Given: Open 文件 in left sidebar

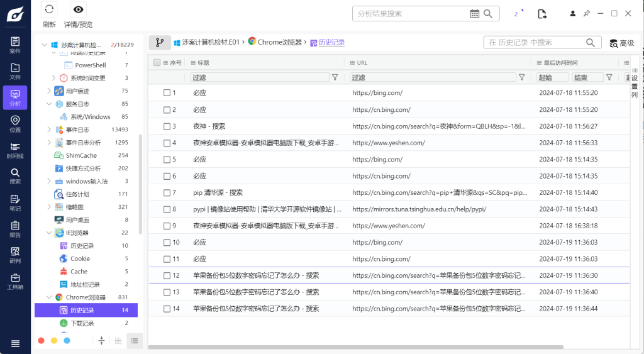Looking at the screenshot, I should tap(15, 72).
